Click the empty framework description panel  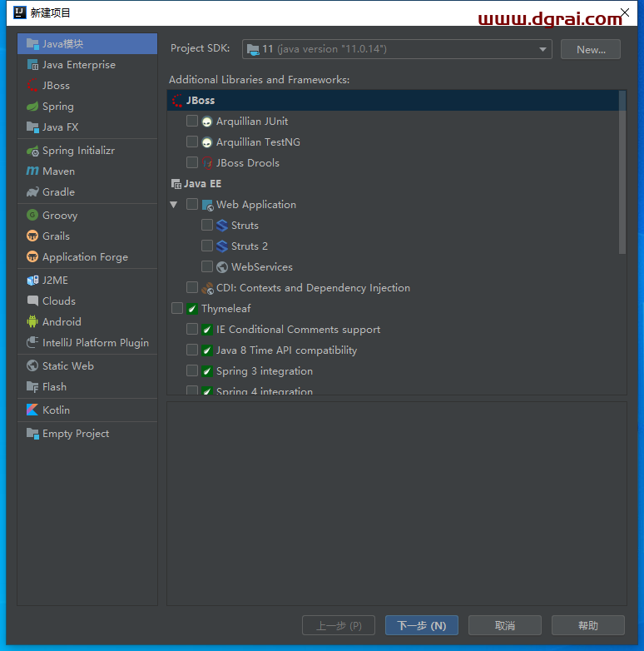(x=397, y=503)
